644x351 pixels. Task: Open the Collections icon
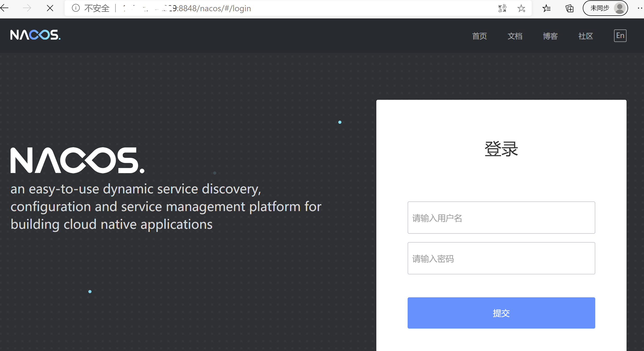point(569,8)
